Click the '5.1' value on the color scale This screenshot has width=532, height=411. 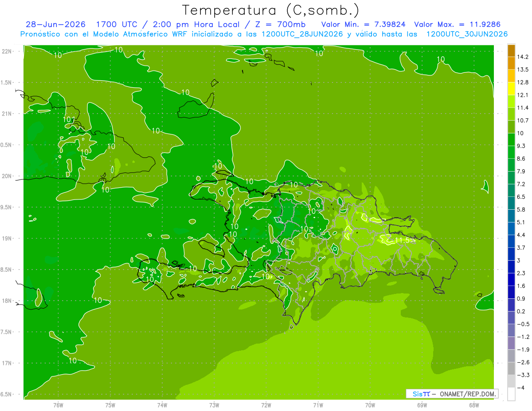coord(521,222)
